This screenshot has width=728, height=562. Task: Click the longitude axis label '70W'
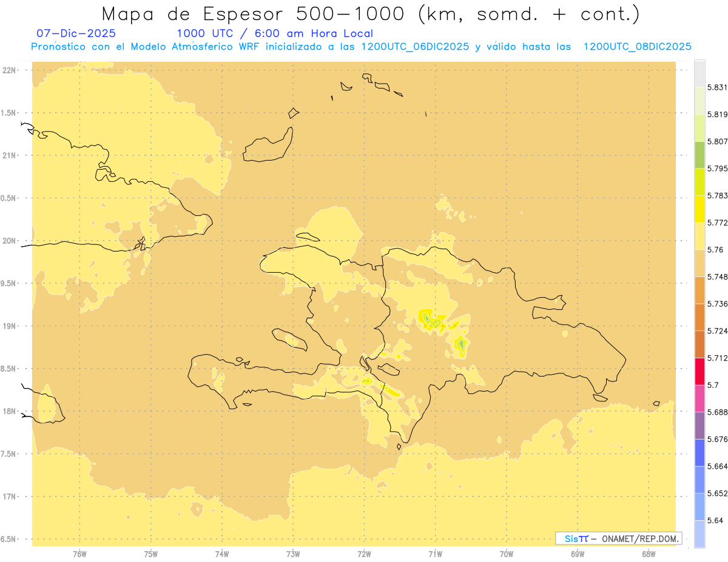tap(507, 554)
